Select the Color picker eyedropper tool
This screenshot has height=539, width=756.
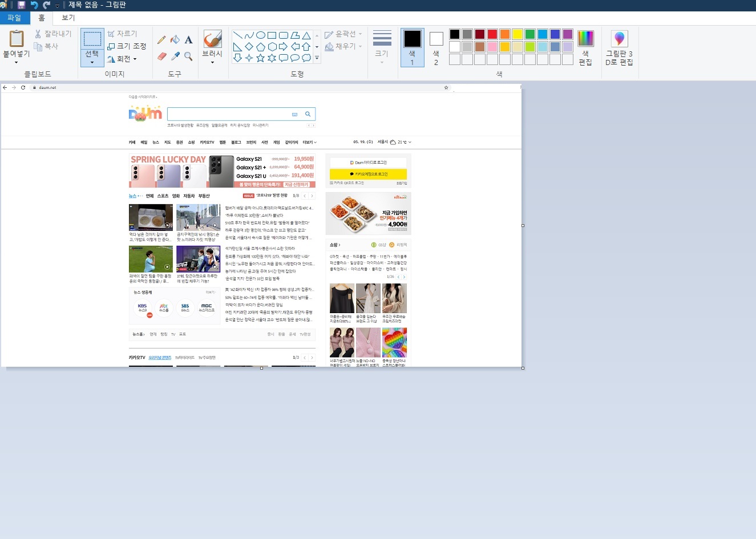point(175,56)
